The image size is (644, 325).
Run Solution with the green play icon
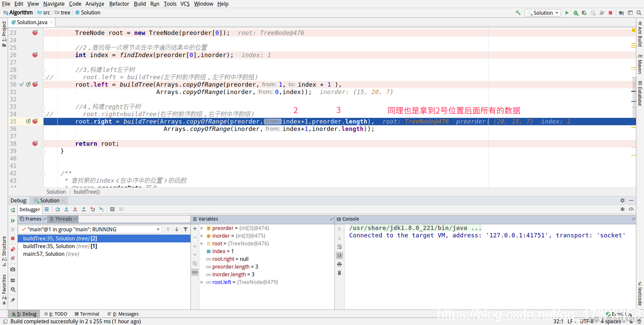tap(567, 13)
